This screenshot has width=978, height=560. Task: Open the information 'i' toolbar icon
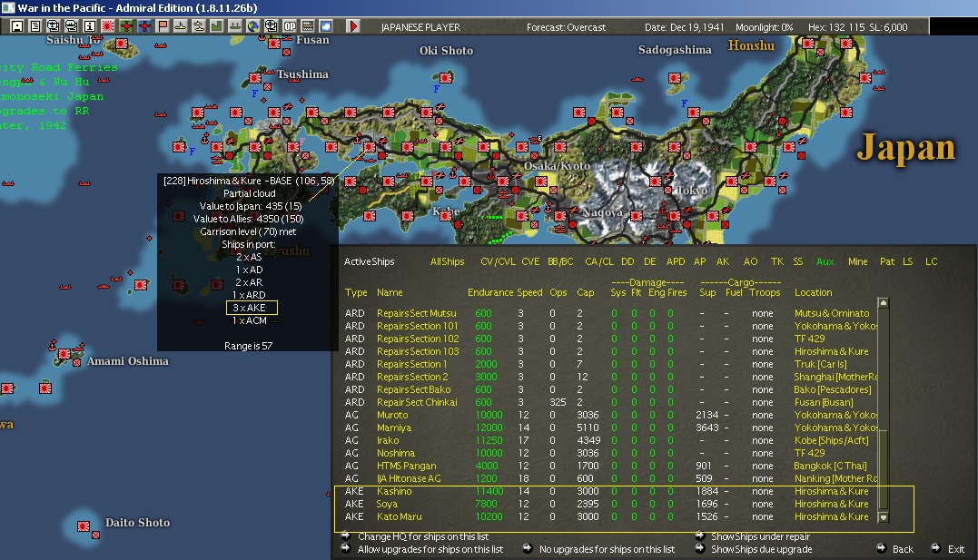pos(89,26)
